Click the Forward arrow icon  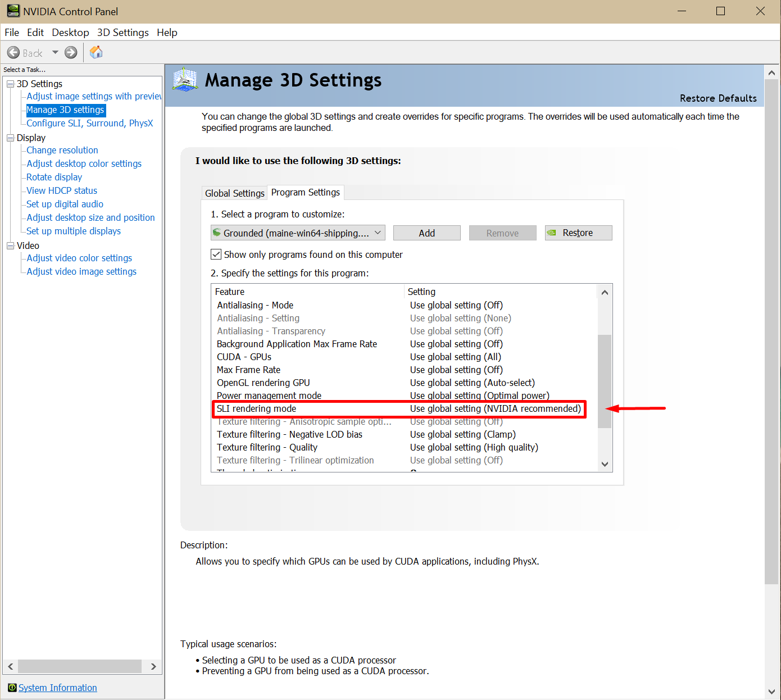coord(71,53)
